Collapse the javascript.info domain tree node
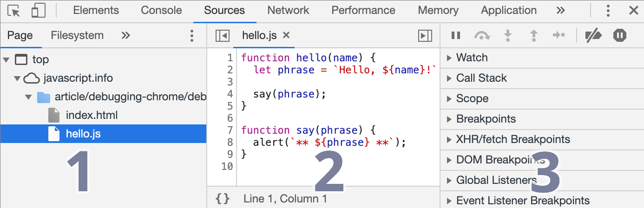The height and width of the screenshot is (208, 644). 17,78
